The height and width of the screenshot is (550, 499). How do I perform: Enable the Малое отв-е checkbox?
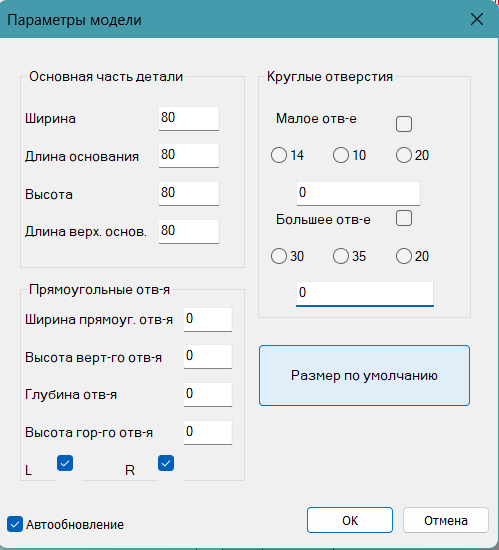click(x=404, y=124)
